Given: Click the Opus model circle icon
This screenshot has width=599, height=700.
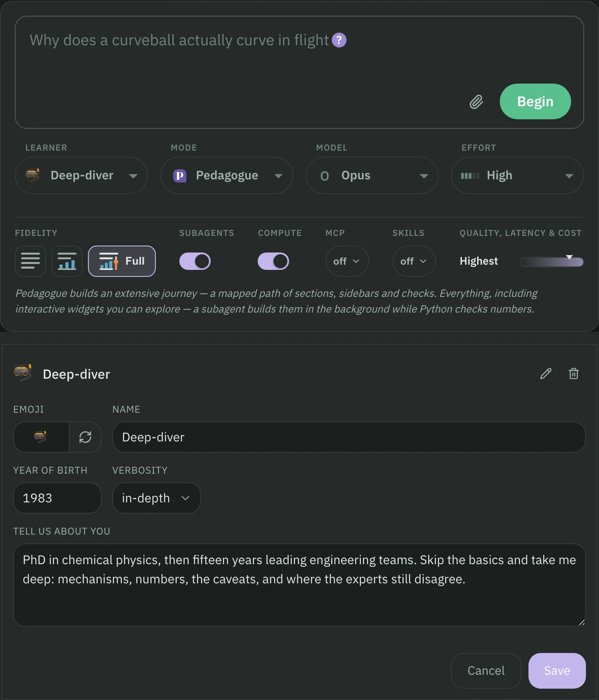Looking at the screenshot, I should [x=325, y=176].
